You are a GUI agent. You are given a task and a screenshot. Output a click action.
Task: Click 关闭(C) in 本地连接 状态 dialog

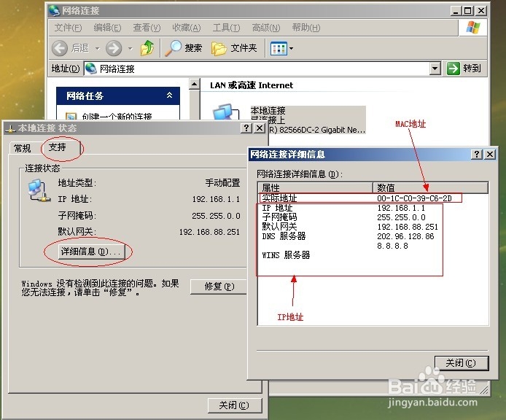point(234,405)
